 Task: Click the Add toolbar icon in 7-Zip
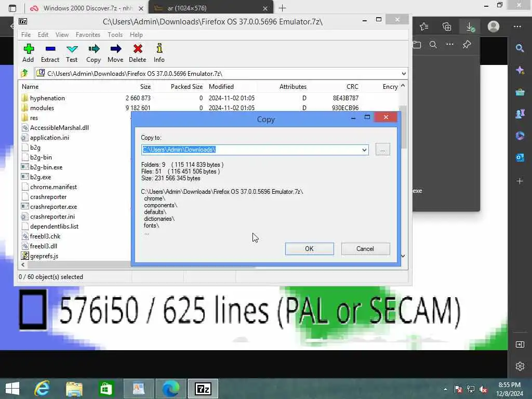point(29,53)
